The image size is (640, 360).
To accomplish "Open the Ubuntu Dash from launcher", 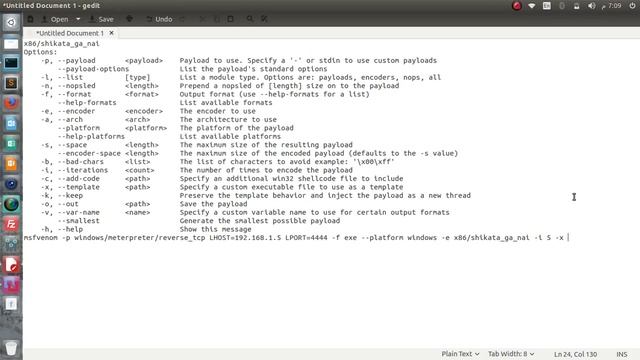I will [x=11, y=22].
